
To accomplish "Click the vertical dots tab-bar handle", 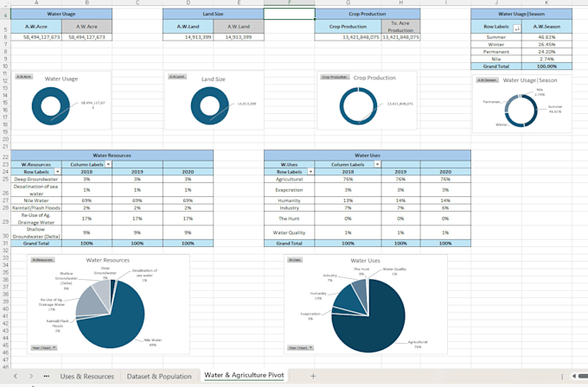I will pyautogui.click(x=562, y=376).
